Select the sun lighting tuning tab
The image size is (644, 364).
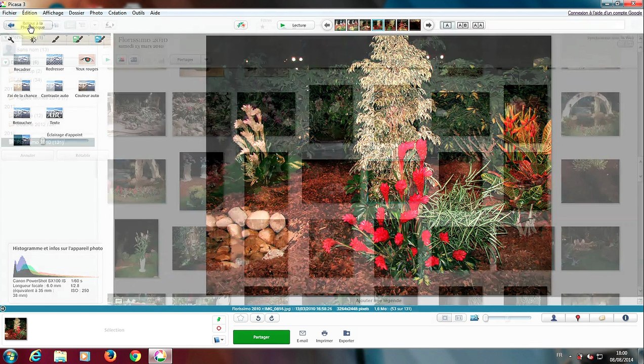click(x=33, y=39)
